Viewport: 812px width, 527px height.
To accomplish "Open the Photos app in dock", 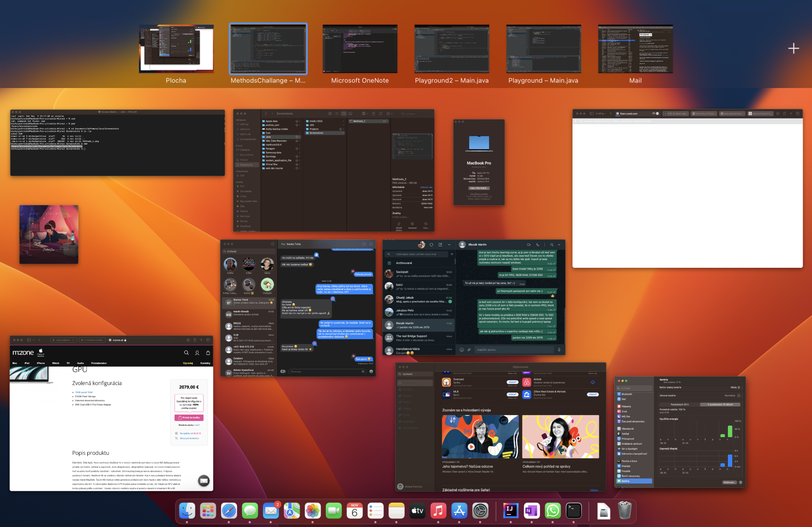I will 313,510.
